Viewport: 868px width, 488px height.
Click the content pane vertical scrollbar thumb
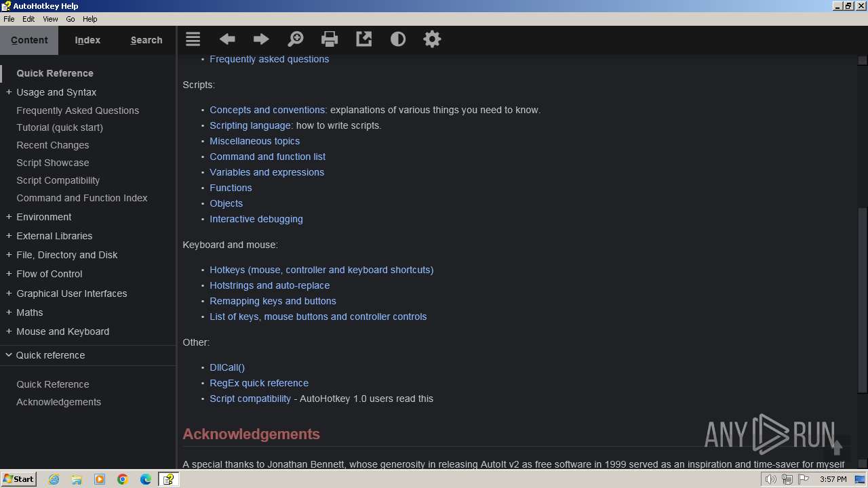click(863, 300)
